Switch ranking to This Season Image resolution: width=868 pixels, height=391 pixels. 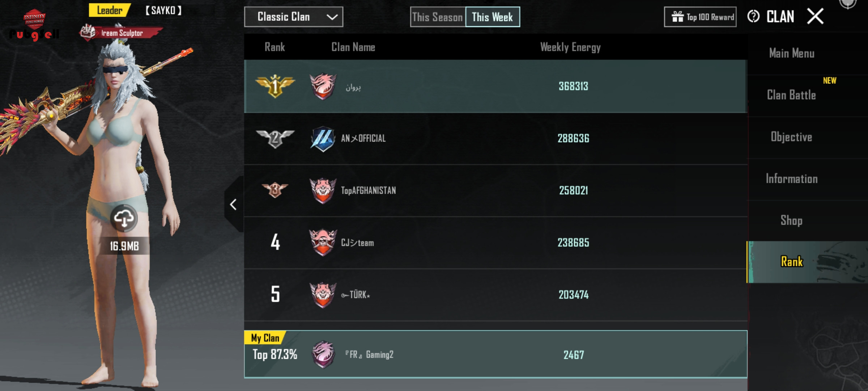pos(438,17)
